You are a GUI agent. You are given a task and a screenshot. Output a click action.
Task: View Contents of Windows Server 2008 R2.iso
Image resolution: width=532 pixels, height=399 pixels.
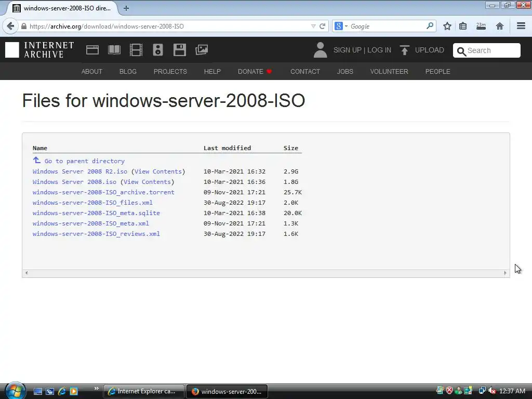click(x=158, y=171)
